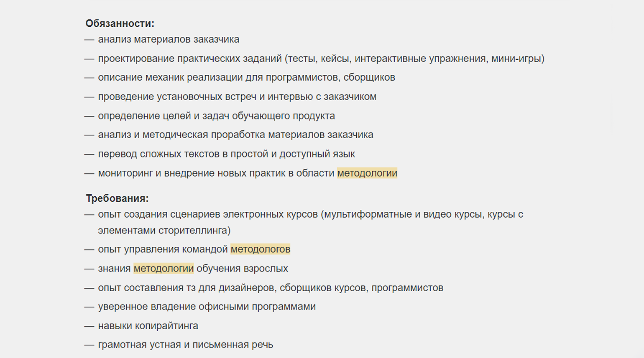Screen dimensions: 644x358
Task: Click the "Обязанности:" heading
Action: (120, 23)
